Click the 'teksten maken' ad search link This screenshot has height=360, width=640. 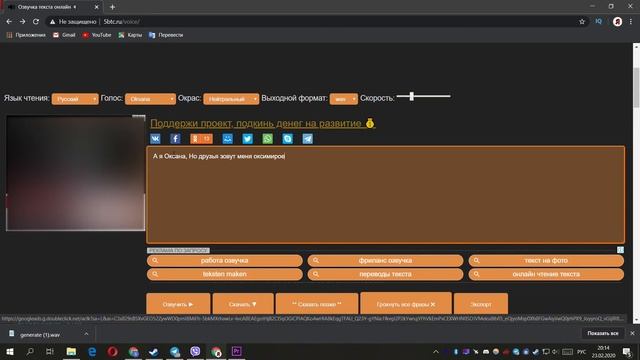point(224,274)
